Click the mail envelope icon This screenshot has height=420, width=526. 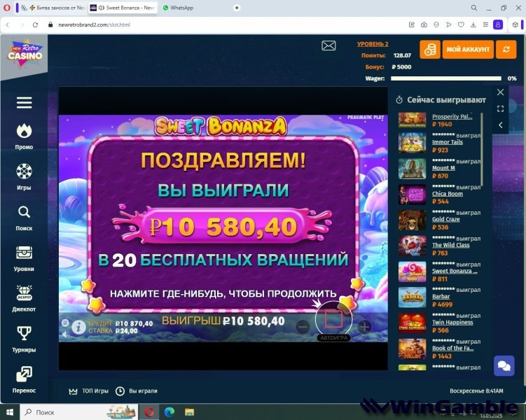pos(328,45)
